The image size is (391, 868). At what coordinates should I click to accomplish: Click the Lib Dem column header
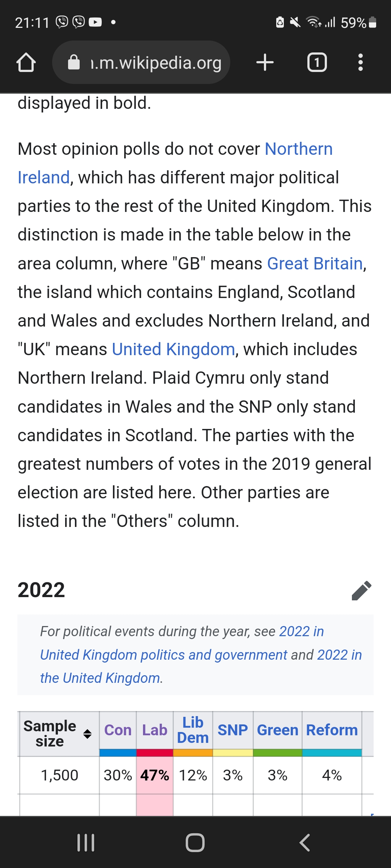point(193,730)
